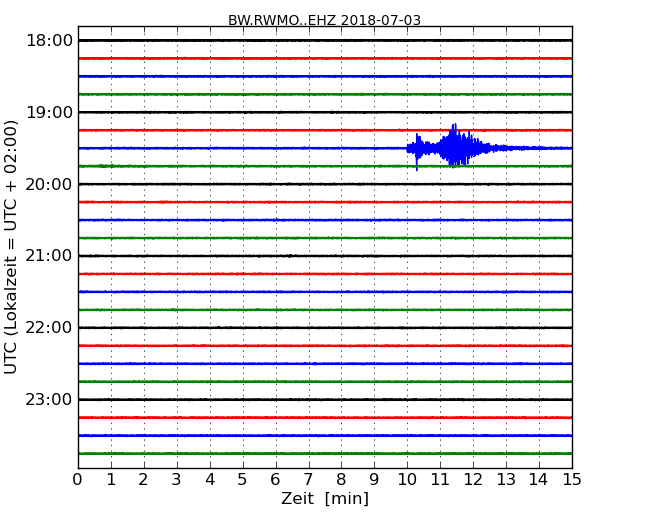Click the Zeit [min] axis label
The height and width of the screenshot is (520, 650).
[325, 498]
